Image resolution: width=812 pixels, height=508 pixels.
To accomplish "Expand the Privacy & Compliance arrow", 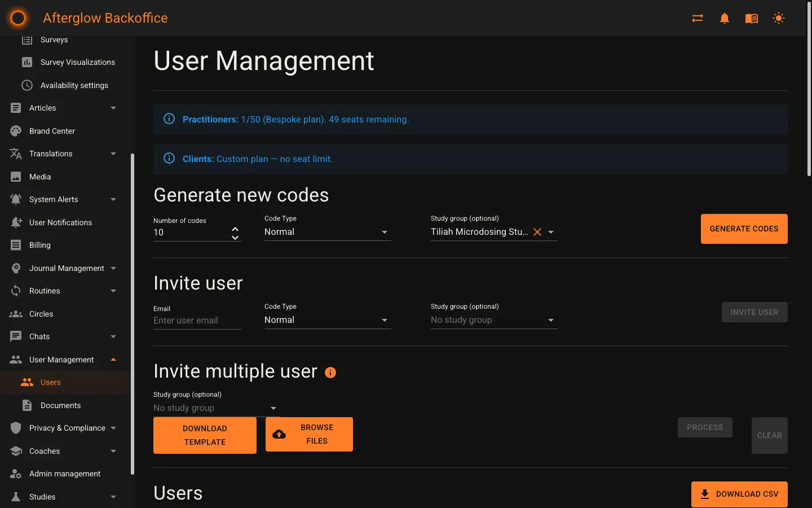I will (113, 428).
